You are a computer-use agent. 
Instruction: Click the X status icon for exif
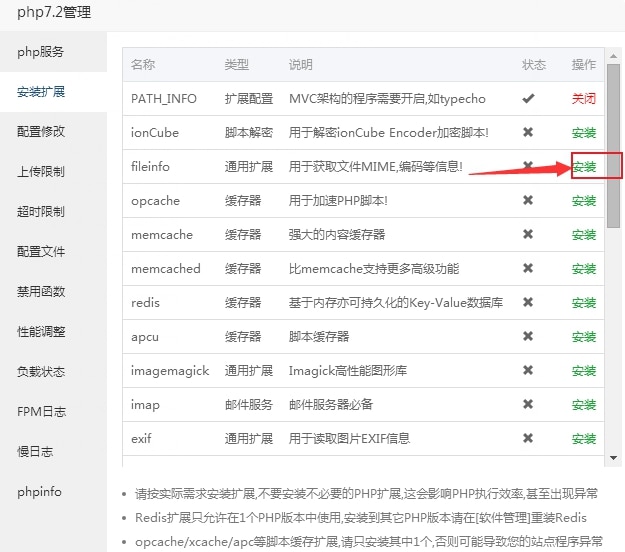(x=528, y=439)
